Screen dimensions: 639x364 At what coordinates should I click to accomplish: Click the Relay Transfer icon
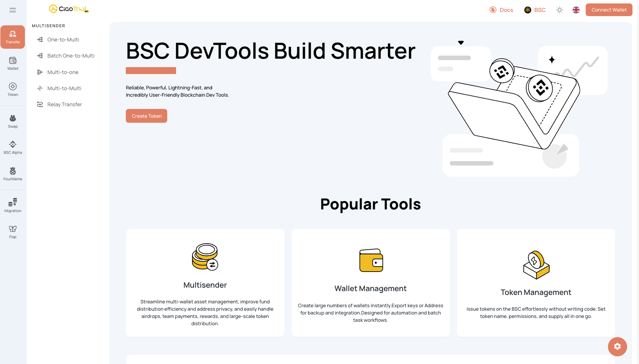(40, 104)
